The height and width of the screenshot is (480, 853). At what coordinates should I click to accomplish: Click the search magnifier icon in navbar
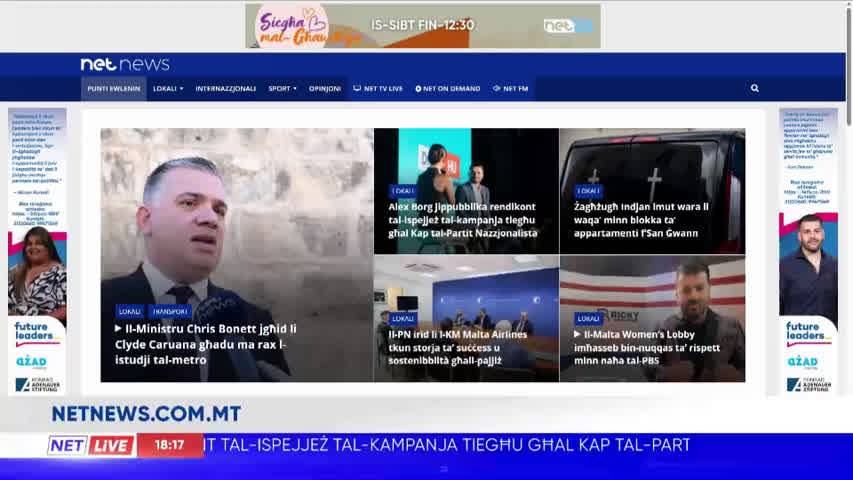tap(755, 88)
